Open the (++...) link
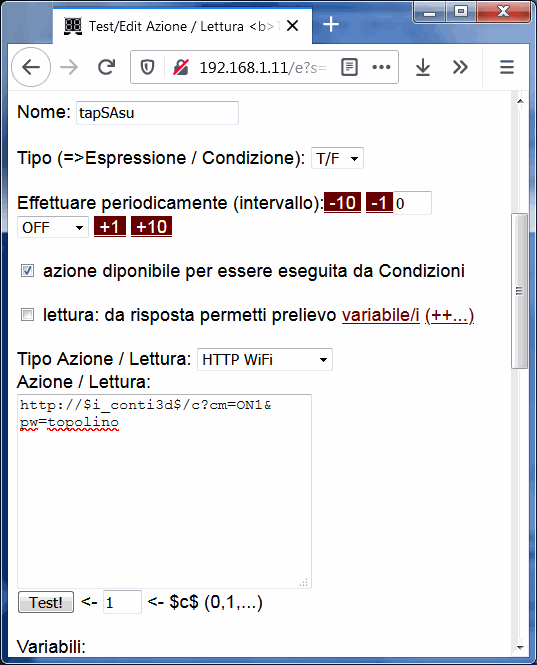This screenshot has height=665, width=537. [449, 315]
